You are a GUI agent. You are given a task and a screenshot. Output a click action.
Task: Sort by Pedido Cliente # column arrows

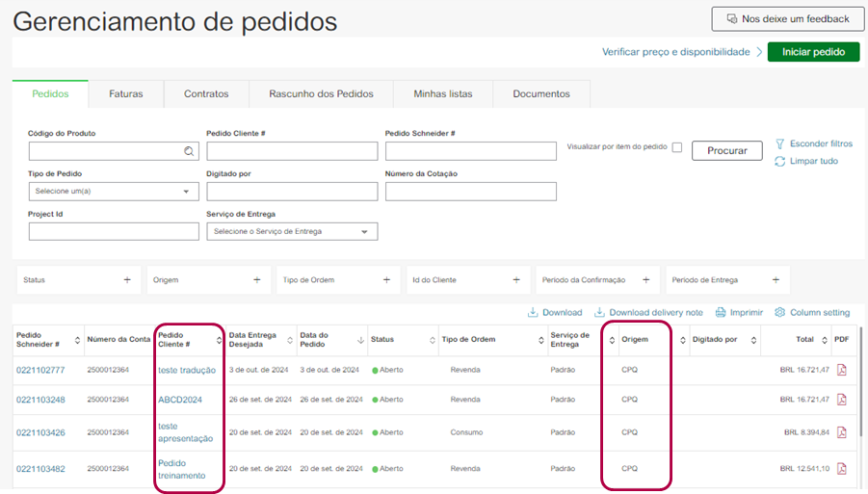click(219, 340)
